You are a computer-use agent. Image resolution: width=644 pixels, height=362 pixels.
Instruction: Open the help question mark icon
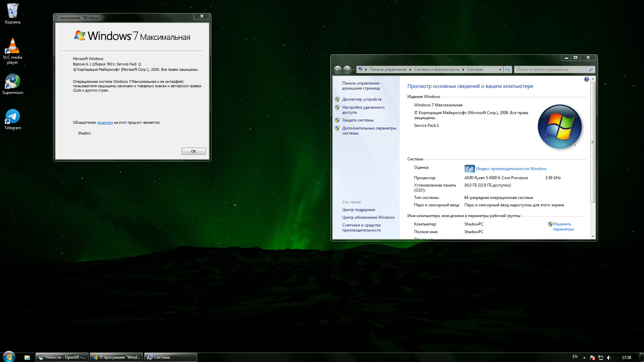click(586, 79)
